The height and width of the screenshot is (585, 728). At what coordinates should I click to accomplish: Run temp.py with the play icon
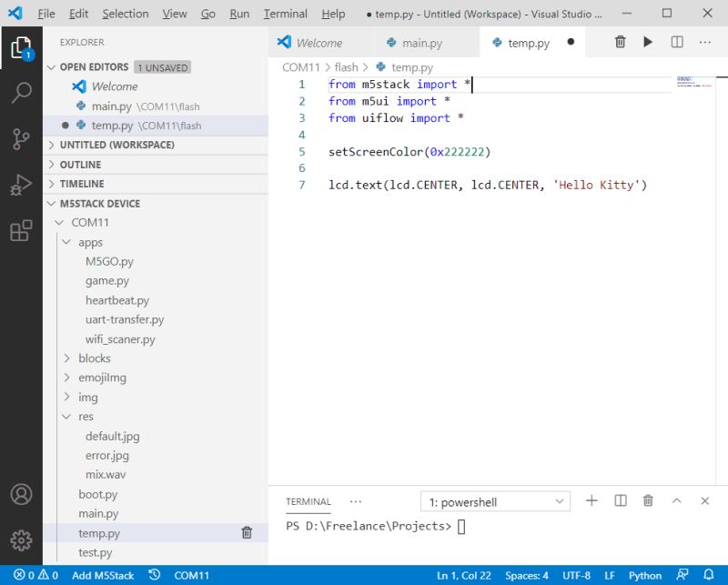(x=648, y=42)
